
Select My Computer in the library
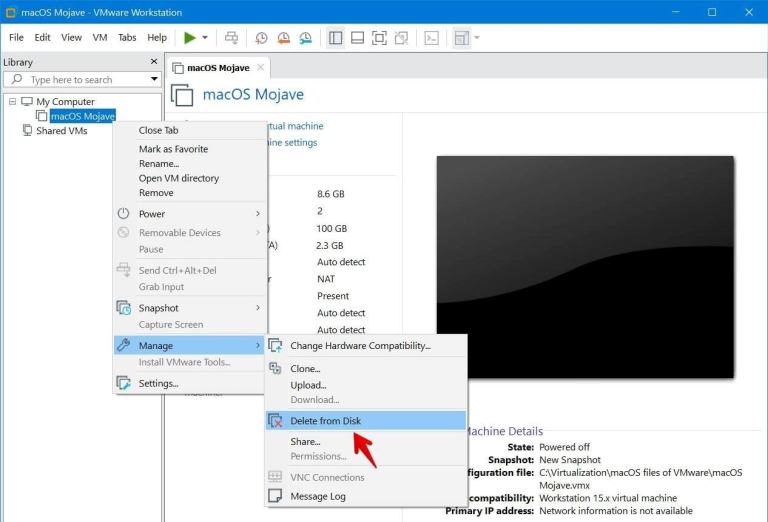(x=65, y=101)
